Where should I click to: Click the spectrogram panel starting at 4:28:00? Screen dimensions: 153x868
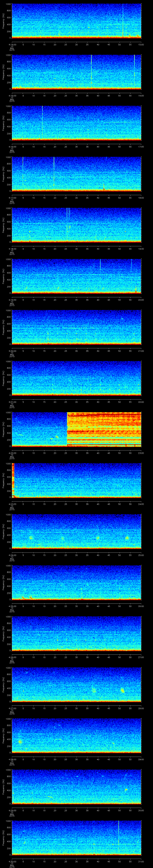coord(76,736)
